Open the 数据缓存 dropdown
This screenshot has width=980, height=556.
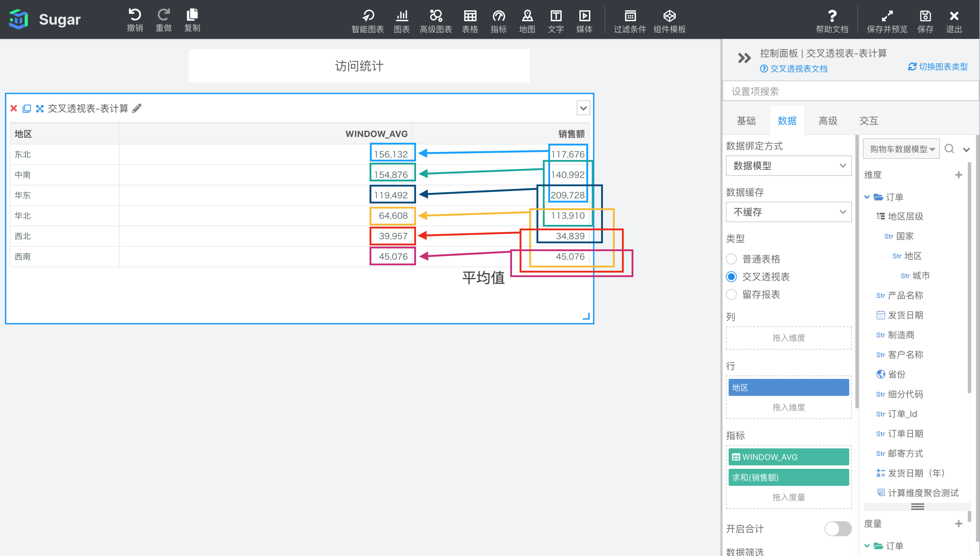click(789, 212)
